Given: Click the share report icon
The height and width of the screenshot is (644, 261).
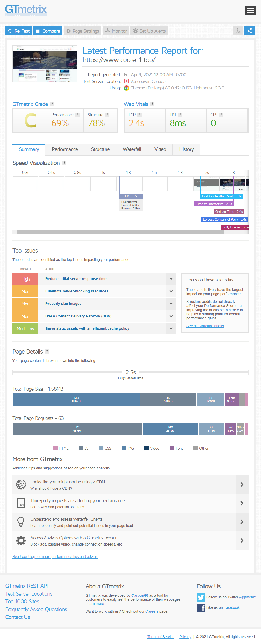Looking at the screenshot, I should (x=249, y=31).
